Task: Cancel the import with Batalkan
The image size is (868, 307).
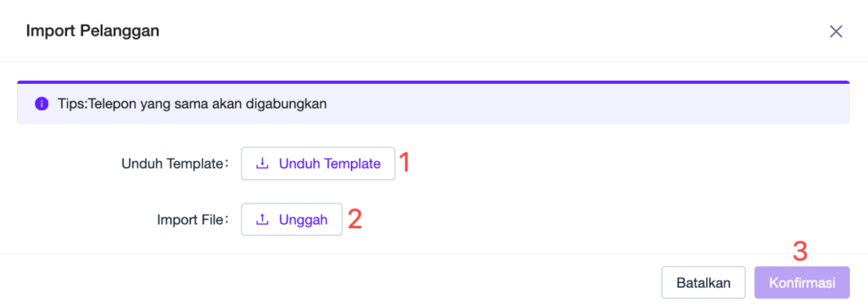Action: [x=704, y=282]
